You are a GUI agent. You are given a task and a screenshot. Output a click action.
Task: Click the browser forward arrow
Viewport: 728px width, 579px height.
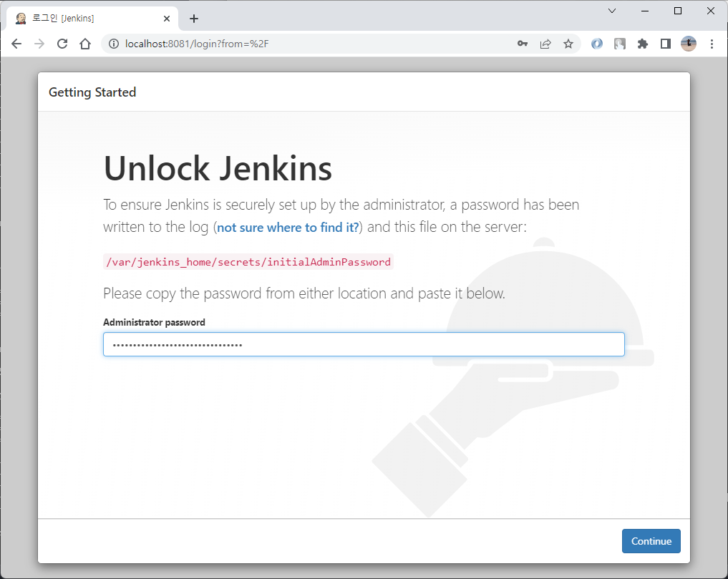39,44
